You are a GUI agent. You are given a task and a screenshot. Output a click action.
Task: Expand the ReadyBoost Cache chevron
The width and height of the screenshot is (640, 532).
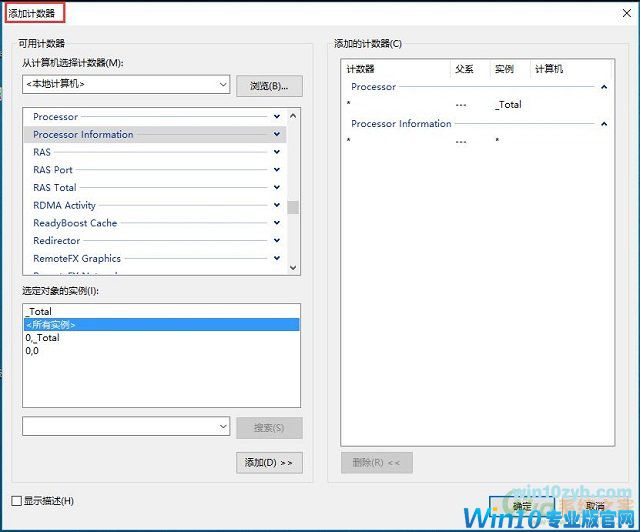coord(277,223)
